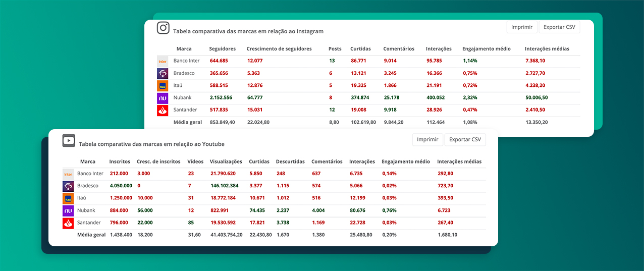Select the Banco Inter logo in the Instagram table
This screenshot has width=644, height=271.
coord(163,61)
